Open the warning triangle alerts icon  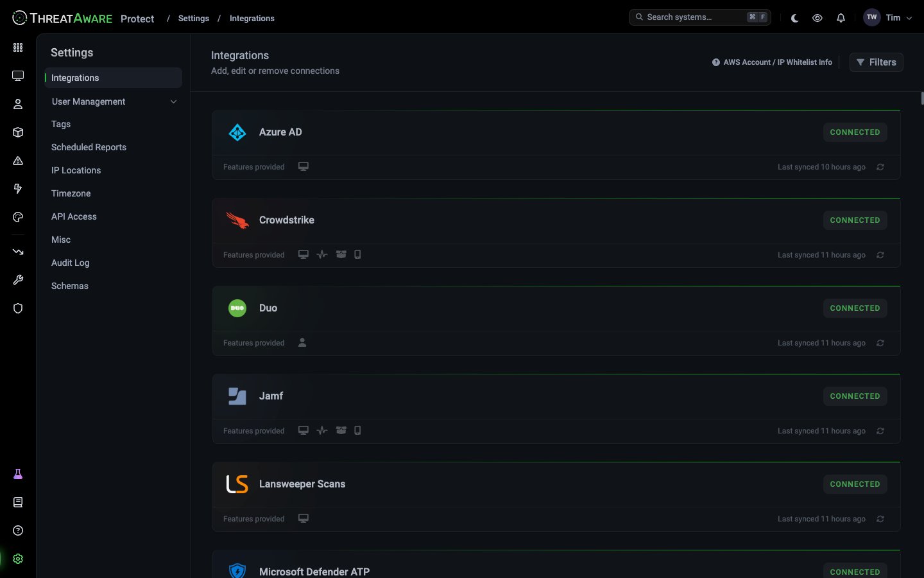tap(18, 161)
